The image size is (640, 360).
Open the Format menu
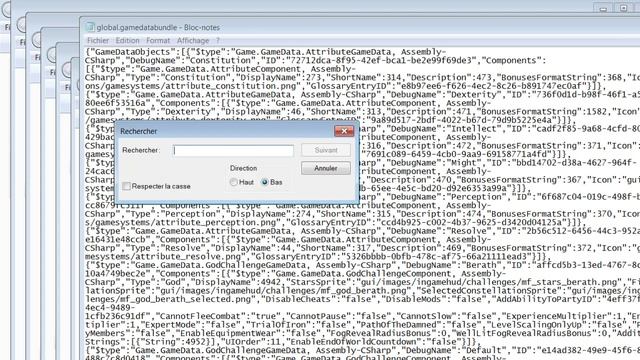pos(158,40)
